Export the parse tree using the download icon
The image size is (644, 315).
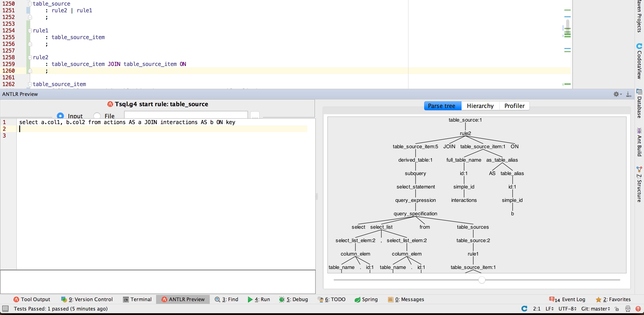point(628,94)
